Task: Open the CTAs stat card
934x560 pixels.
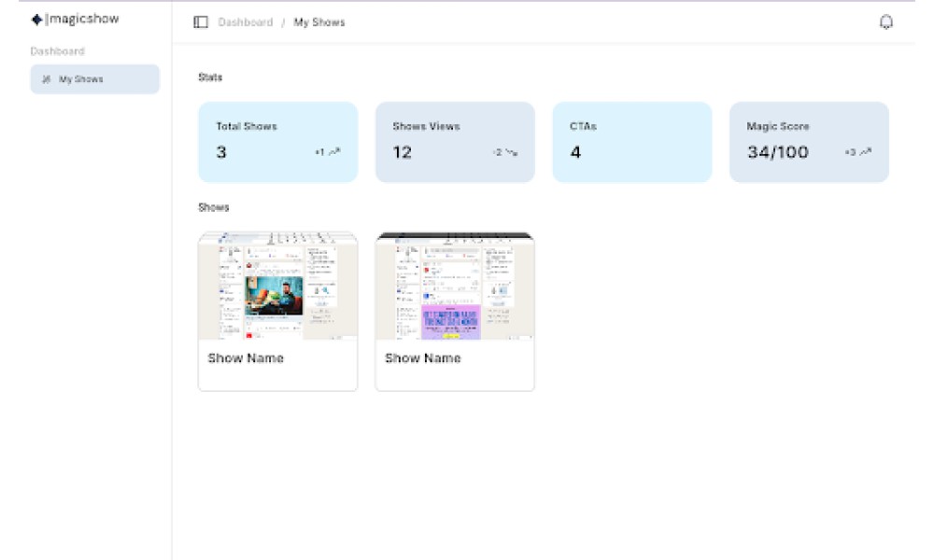Action: click(x=632, y=142)
